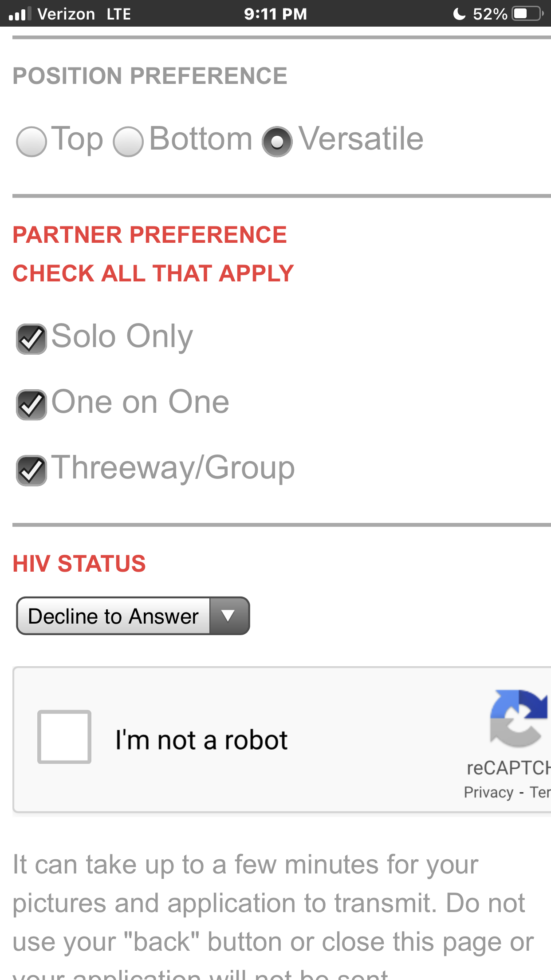This screenshot has height=980, width=551.
Task: Click the Versatile label text
Action: pyautogui.click(x=361, y=139)
